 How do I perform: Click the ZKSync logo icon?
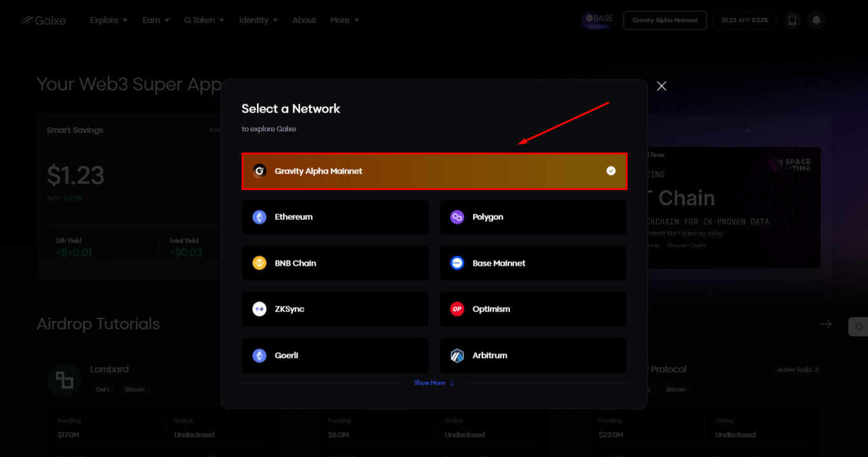coord(259,310)
